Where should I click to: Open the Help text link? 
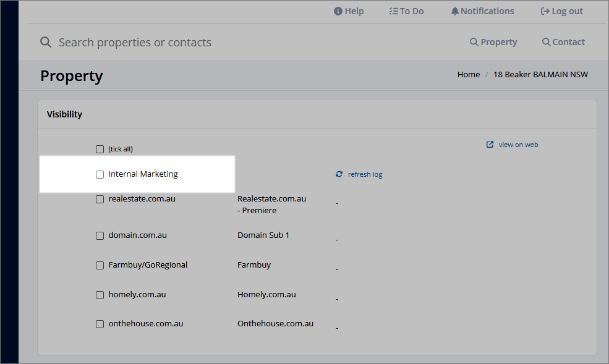[354, 11]
